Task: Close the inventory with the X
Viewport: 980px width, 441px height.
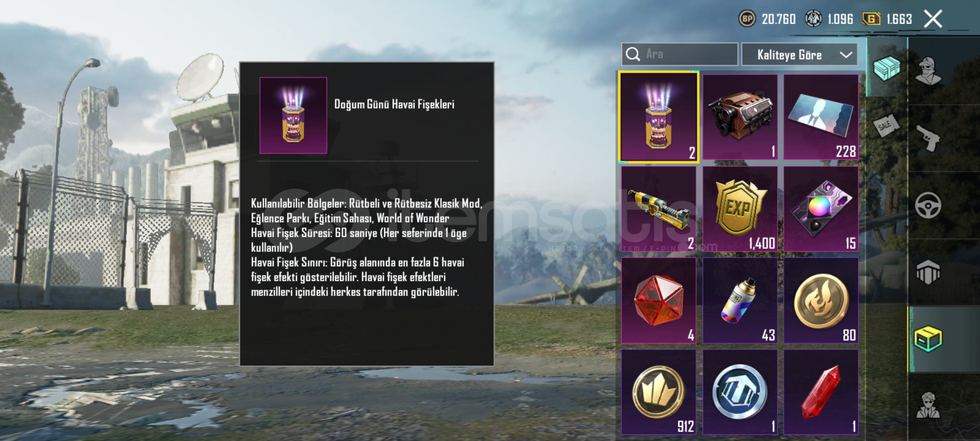Action: coord(933,19)
